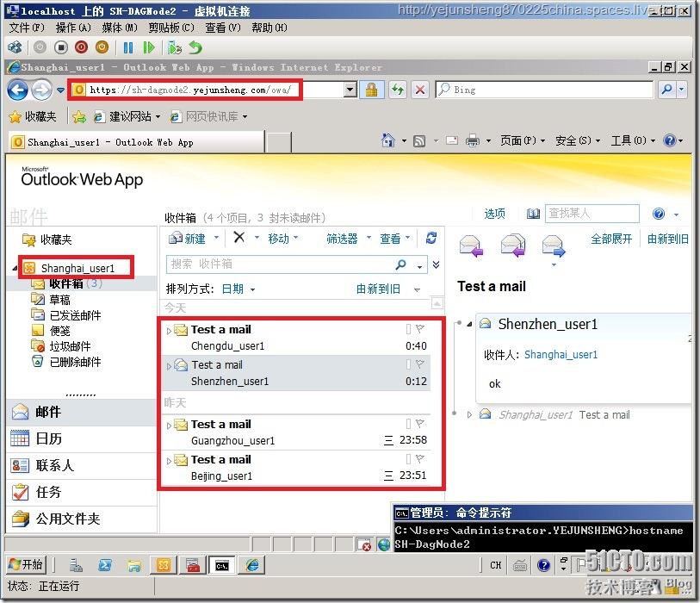Click the Reply icon in reading pane

[471, 246]
